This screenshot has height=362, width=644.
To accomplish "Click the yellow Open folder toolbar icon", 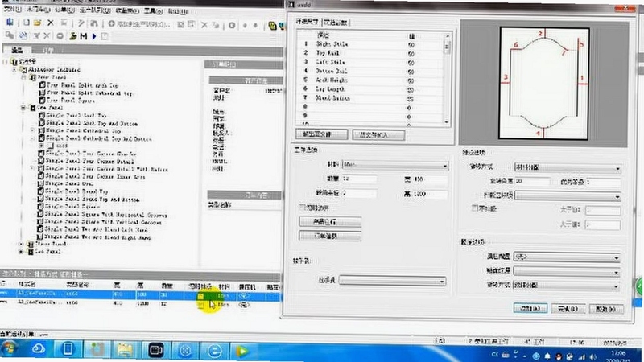I will pos(37,23).
